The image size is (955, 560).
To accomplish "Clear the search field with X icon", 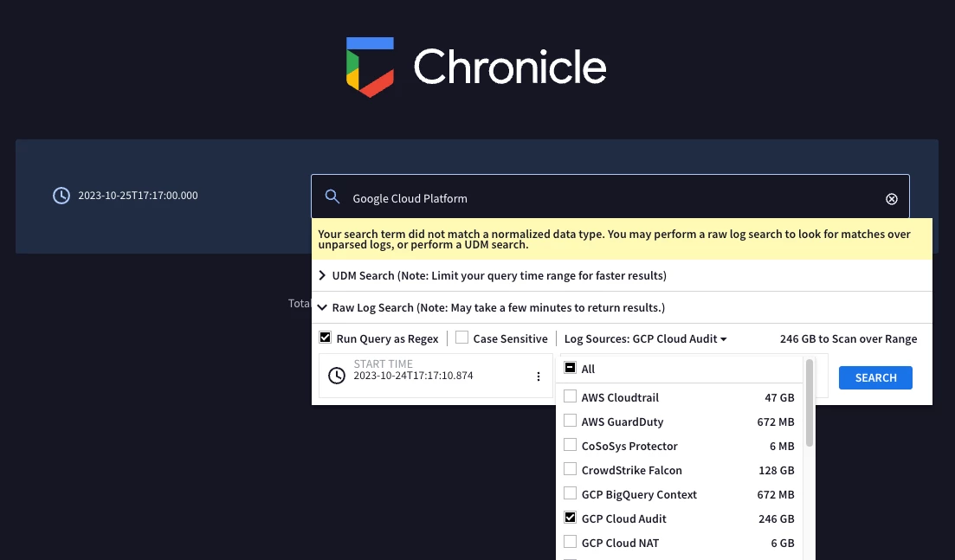I will (x=891, y=199).
